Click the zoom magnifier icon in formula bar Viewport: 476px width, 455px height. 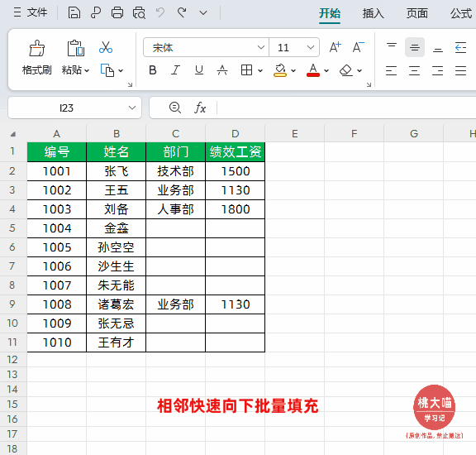point(175,108)
